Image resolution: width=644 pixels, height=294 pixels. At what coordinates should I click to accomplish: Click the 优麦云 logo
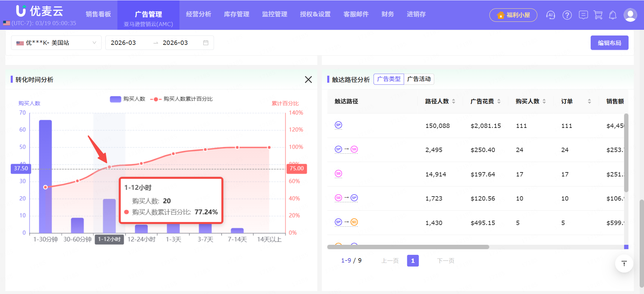point(40,11)
